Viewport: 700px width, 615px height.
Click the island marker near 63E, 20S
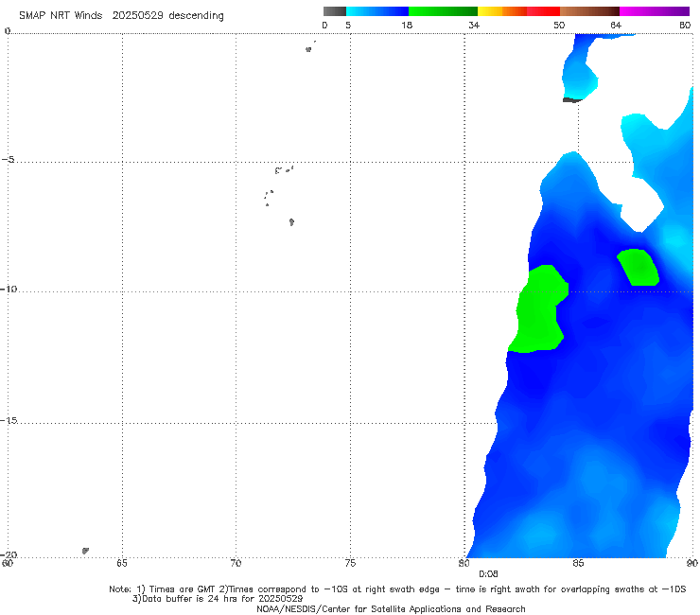(85, 551)
